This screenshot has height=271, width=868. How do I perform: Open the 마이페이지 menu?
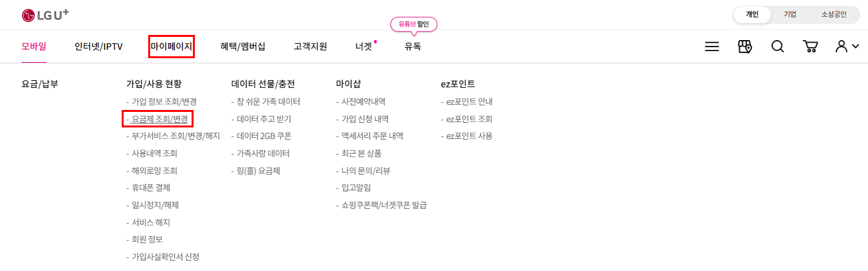(x=172, y=47)
